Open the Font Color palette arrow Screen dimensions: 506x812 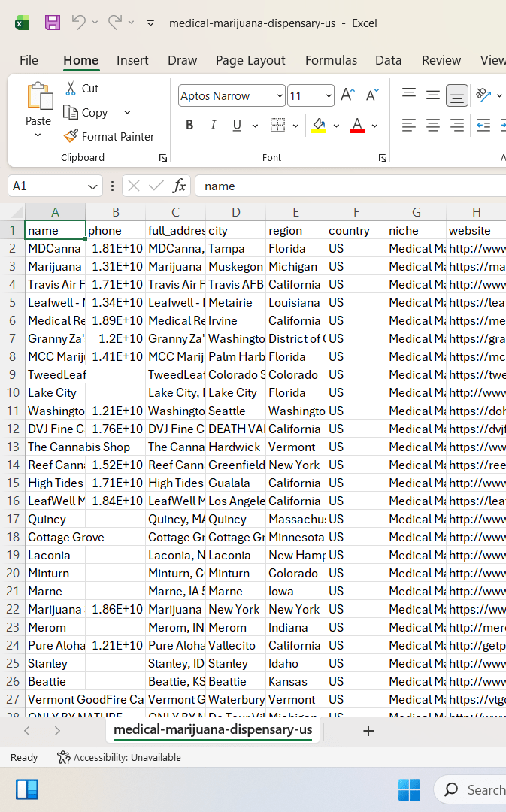coord(375,126)
